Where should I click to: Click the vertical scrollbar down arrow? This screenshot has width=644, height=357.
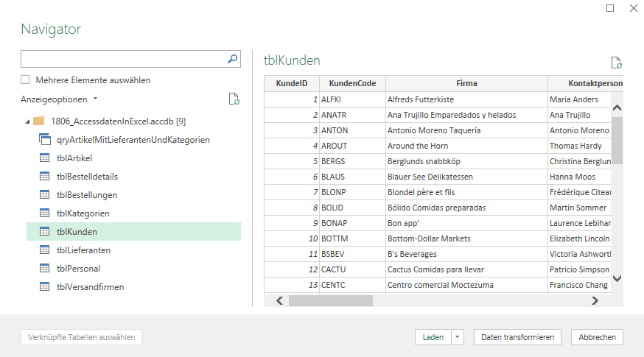617,278
